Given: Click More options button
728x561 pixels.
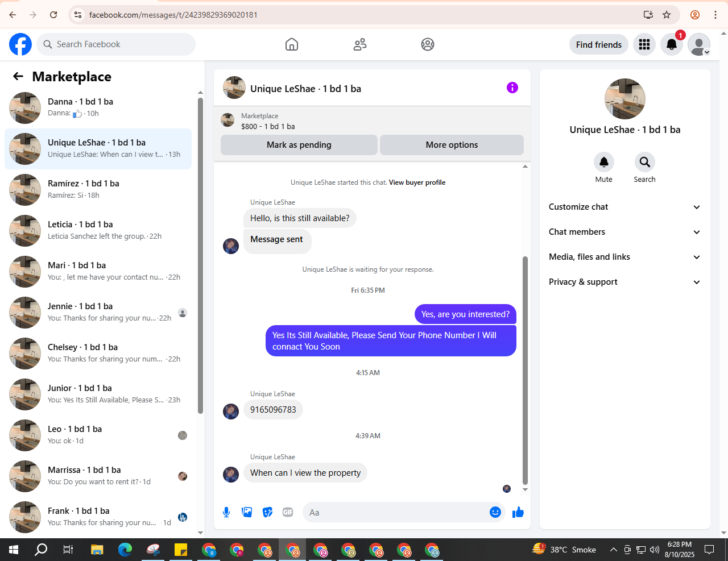Looking at the screenshot, I should [x=452, y=145].
